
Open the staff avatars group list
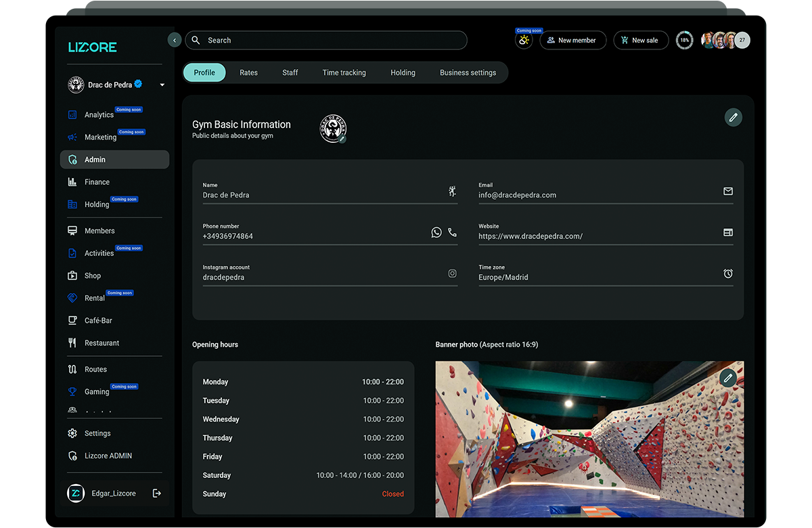[x=725, y=41]
